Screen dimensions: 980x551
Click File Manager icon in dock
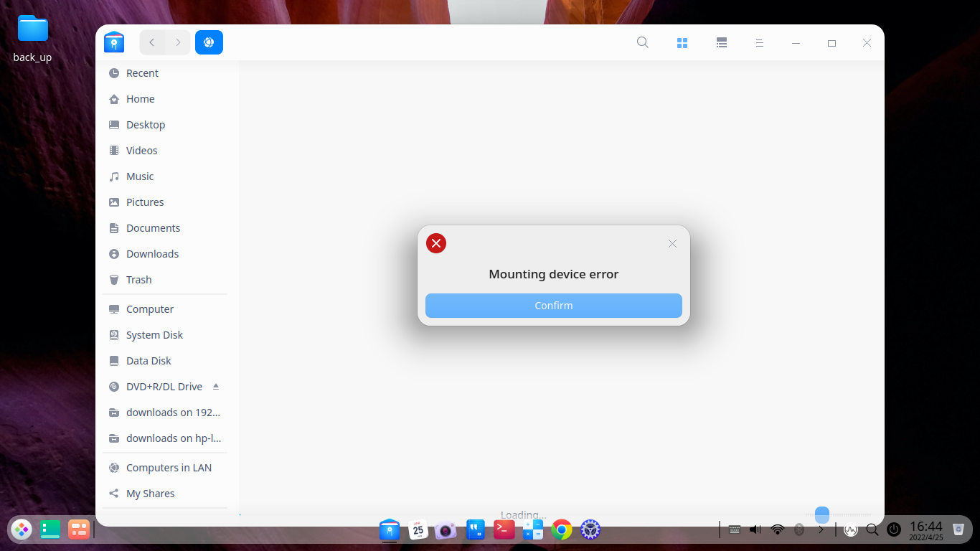[390, 530]
